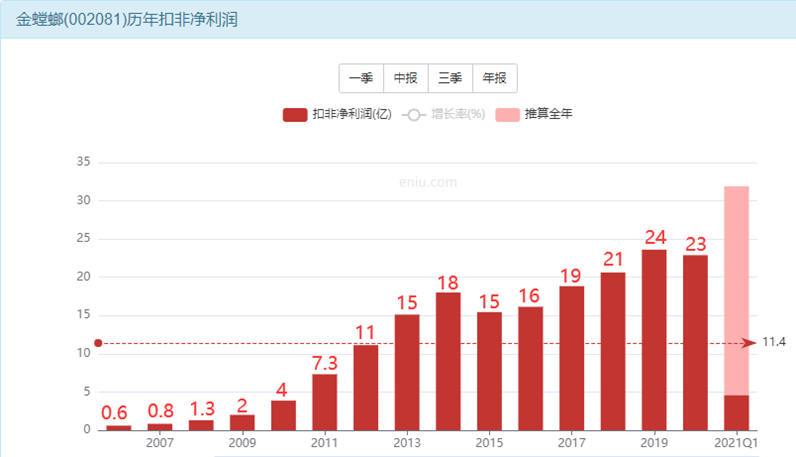This screenshot has width=796, height=457.
Task: Switch to the 三季 report tab
Action: pyautogui.click(x=450, y=78)
